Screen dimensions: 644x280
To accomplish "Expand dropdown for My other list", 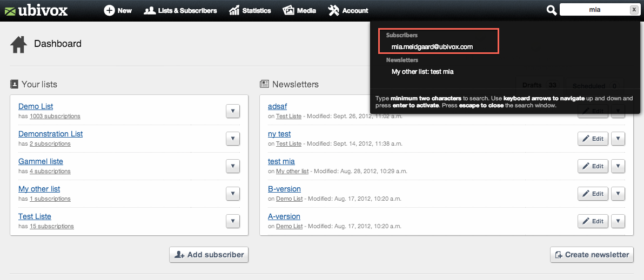I will point(233,193).
